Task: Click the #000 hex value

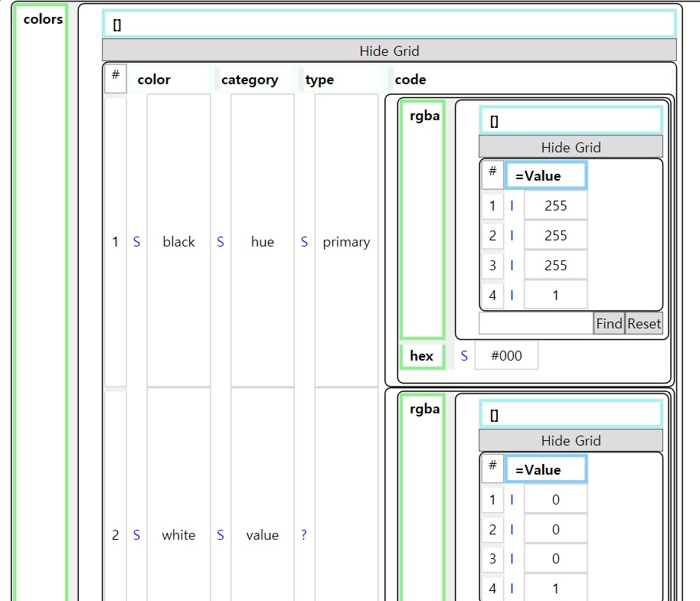Action: coord(506,355)
